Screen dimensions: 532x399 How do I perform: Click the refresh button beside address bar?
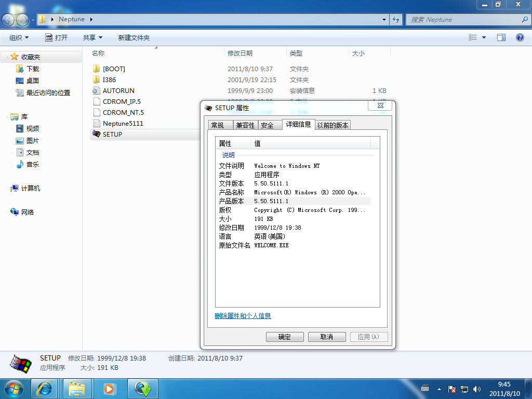click(395, 19)
